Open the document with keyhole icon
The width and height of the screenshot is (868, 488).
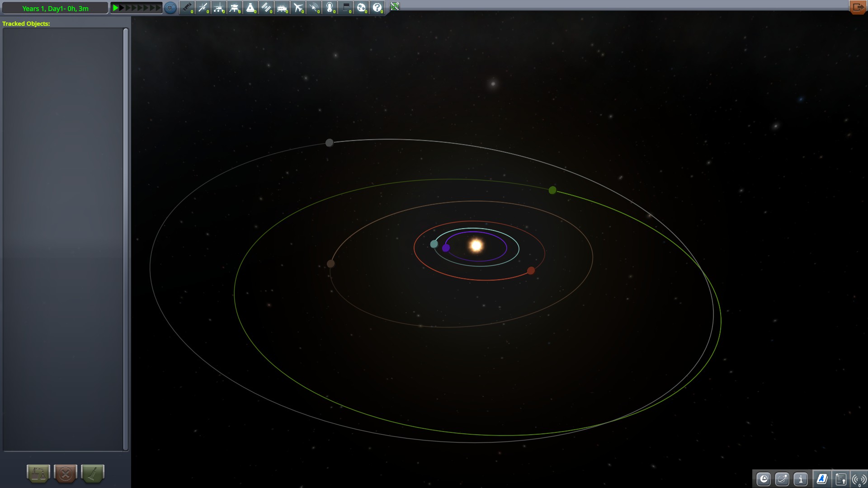[x=840, y=479]
